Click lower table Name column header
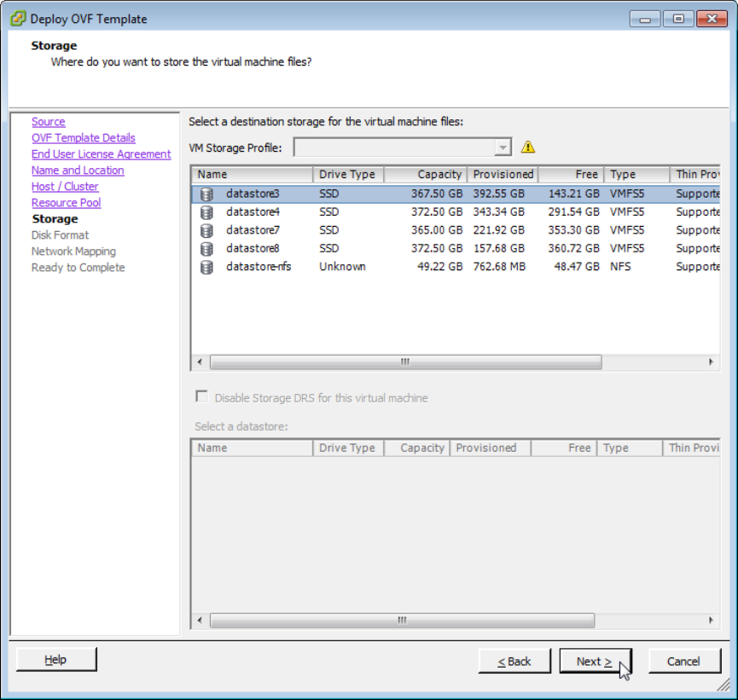This screenshot has height=700, width=738. 253,448
